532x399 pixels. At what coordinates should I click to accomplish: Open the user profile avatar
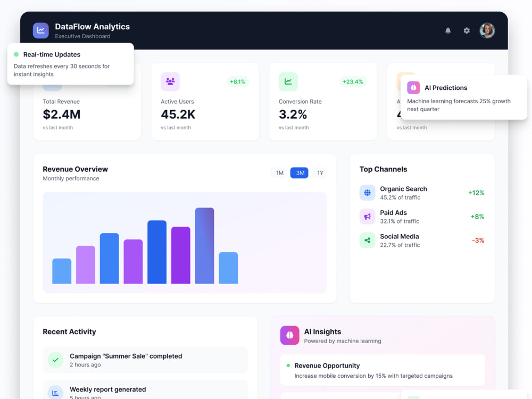487,30
